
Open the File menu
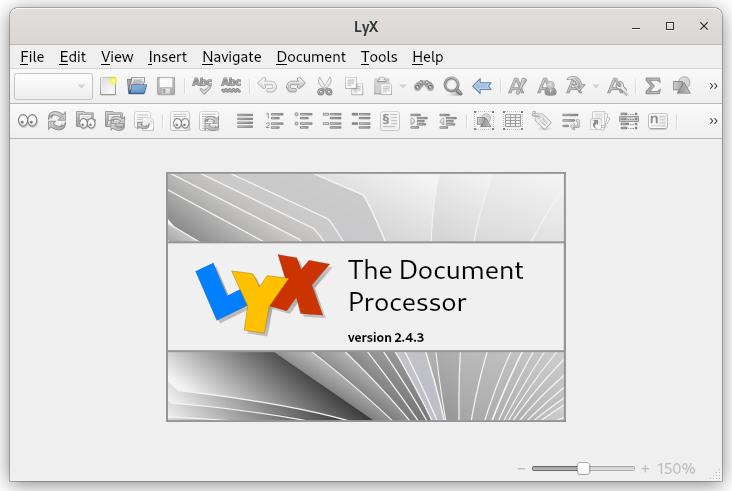click(x=32, y=57)
